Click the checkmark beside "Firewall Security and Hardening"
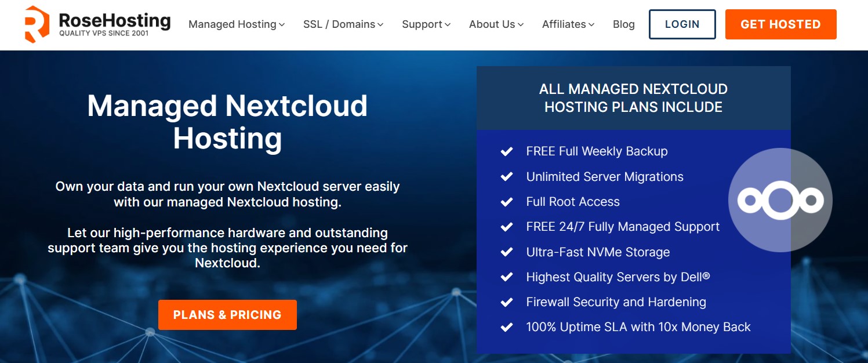 (x=506, y=302)
